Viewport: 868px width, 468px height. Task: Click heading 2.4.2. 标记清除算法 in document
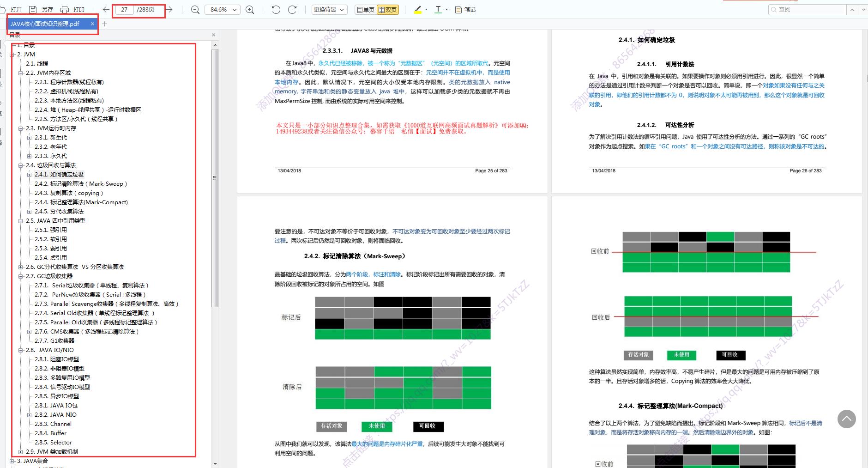355,256
